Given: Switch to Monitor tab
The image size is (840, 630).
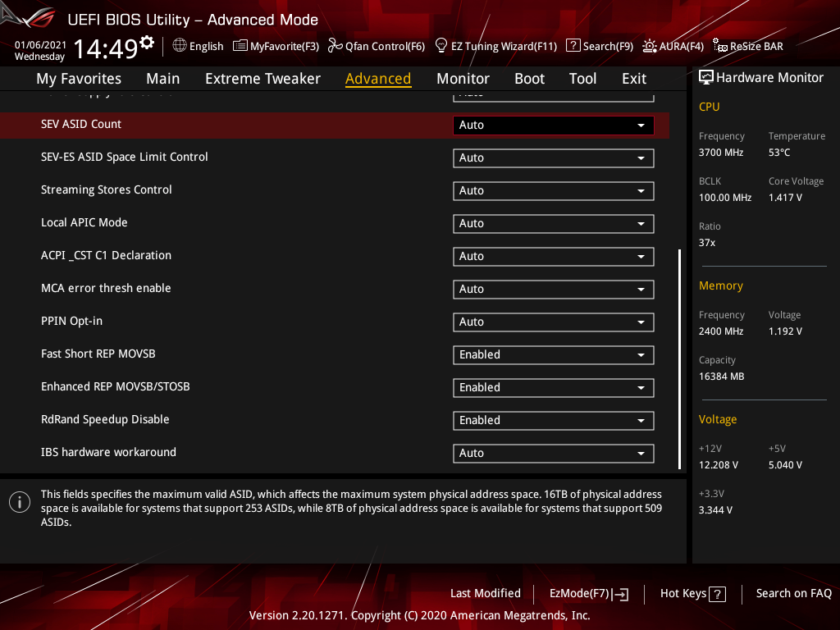Looking at the screenshot, I should pos(463,79).
